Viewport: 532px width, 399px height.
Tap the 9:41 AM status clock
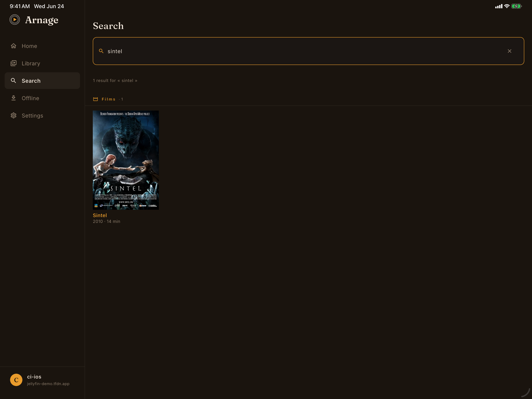pyautogui.click(x=20, y=6)
